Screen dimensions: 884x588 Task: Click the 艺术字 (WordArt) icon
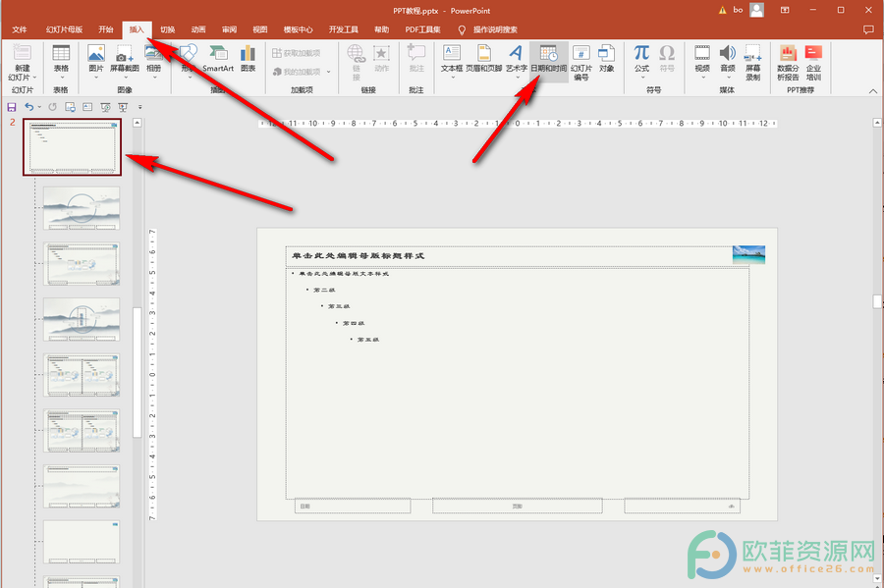(516, 53)
